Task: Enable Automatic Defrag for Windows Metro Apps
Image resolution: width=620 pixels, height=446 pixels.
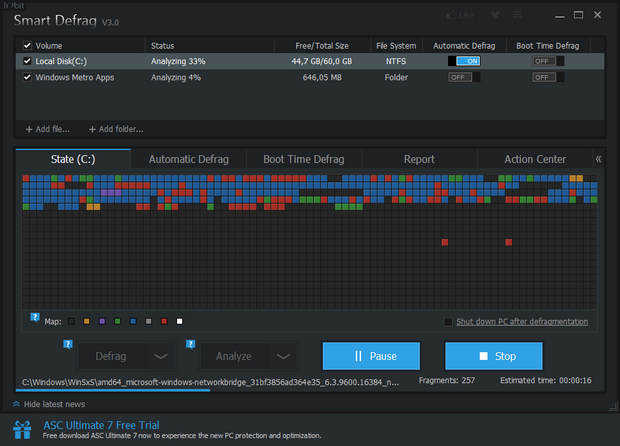Action: coord(464,77)
